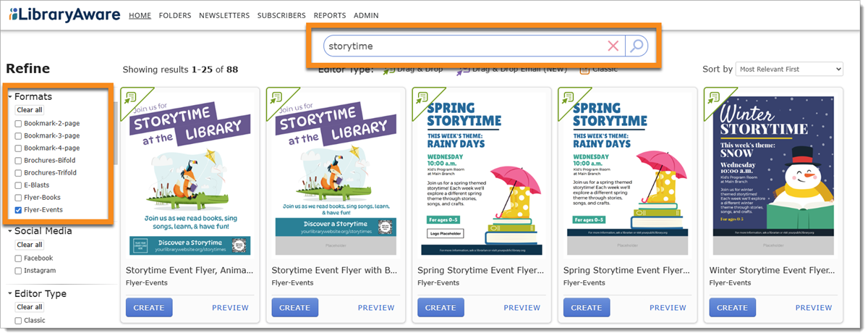Click the title 'Storytime Event Flyer with B...'
The image size is (868, 336).
click(335, 270)
